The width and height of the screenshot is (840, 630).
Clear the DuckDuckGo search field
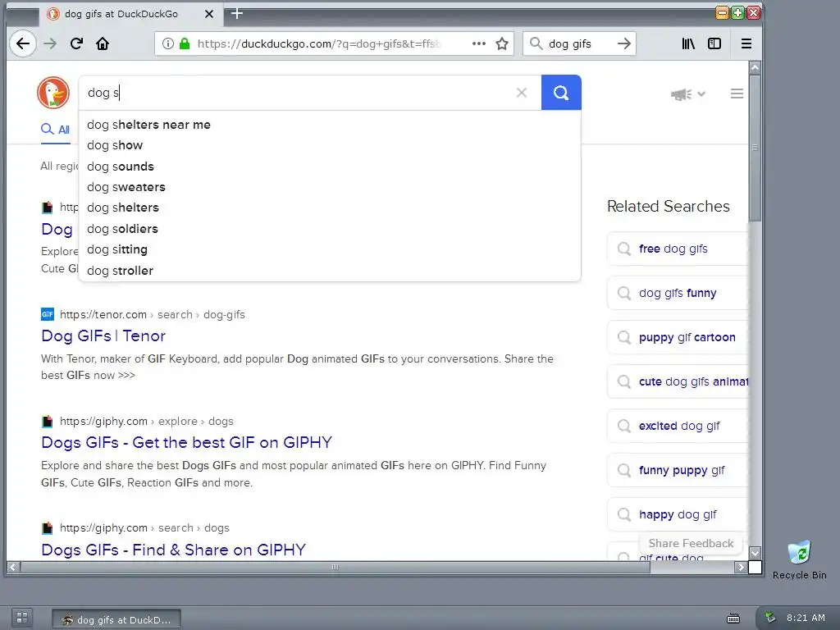point(521,93)
